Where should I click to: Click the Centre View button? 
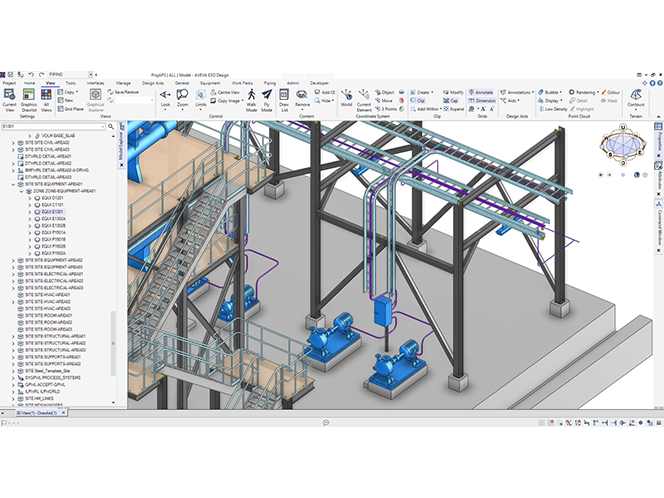pos(226,91)
